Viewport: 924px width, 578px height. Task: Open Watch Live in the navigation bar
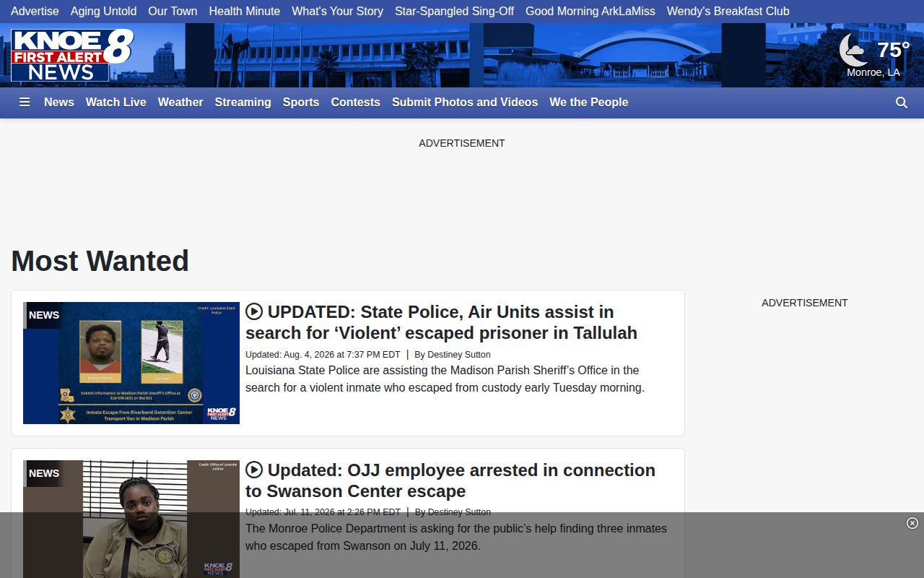(x=116, y=103)
